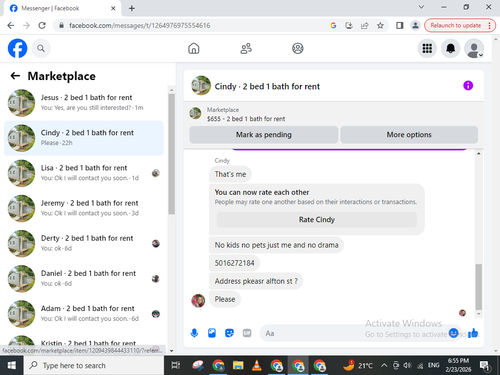Attach a photo with the image icon
The height and width of the screenshot is (375, 500).
[212, 333]
